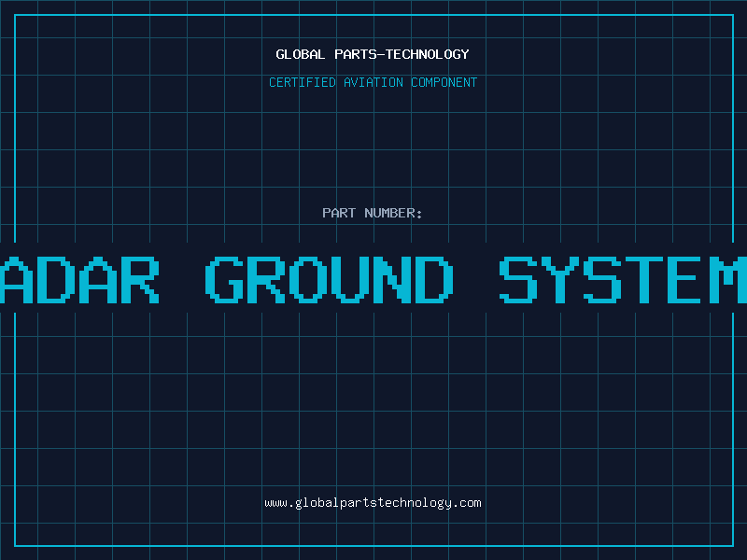
Task: Click "PARTS-TECHNOLOGY" in the top heading
Action: click(402, 54)
